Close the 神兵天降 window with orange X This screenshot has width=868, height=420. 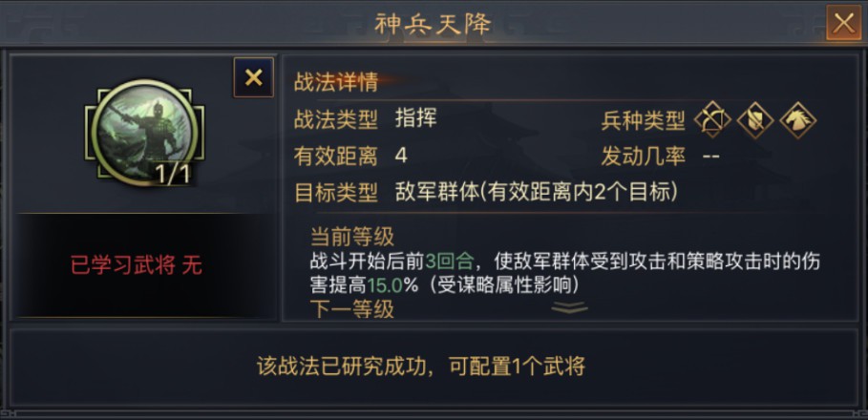pyautogui.click(x=843, y=23)
